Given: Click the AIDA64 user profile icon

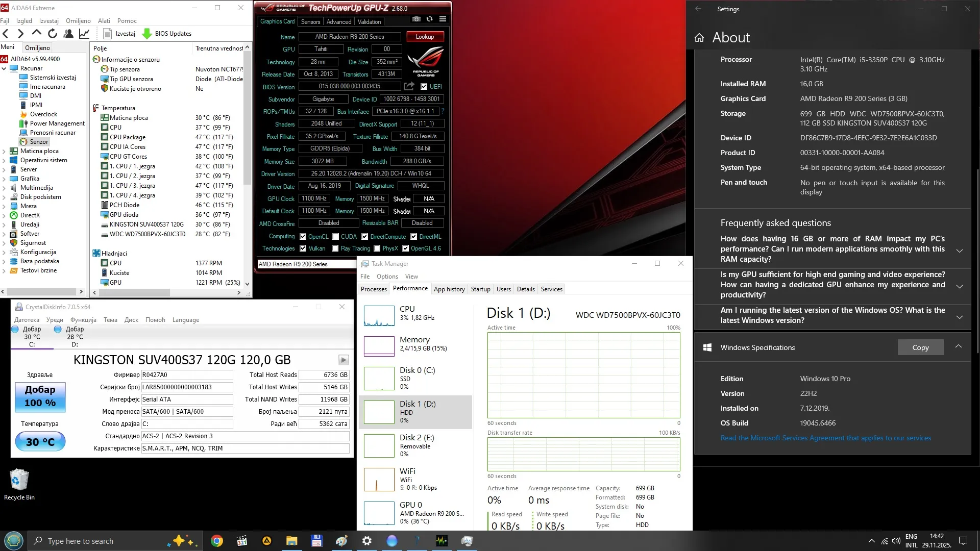Looking at the screenshot, I should (68, 34).
